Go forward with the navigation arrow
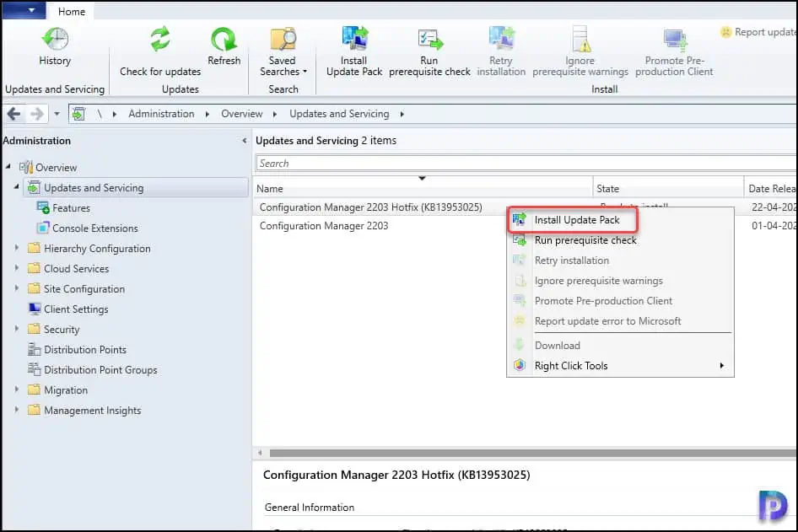 (36, 114)
